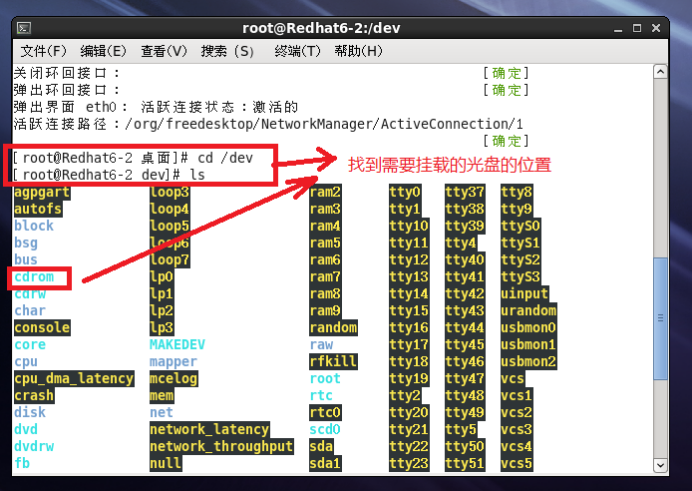Click the agpgart entry

click(x=42, y=192)
